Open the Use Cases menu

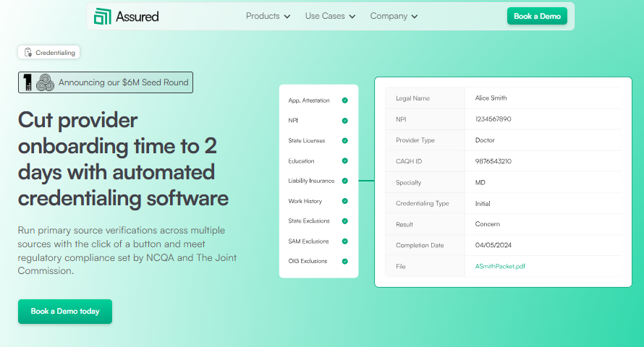pyautogui.click(x=330, y=16)
